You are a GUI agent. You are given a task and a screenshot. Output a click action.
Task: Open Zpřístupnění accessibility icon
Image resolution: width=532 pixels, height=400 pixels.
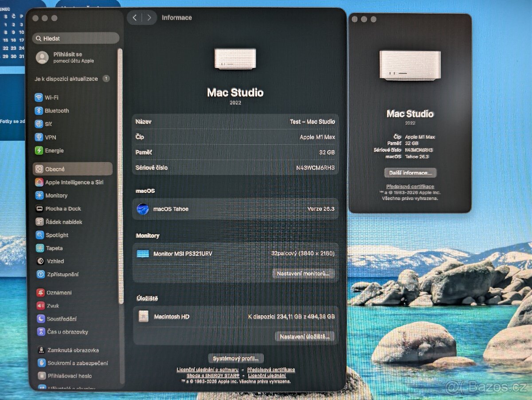pos(40,274)
